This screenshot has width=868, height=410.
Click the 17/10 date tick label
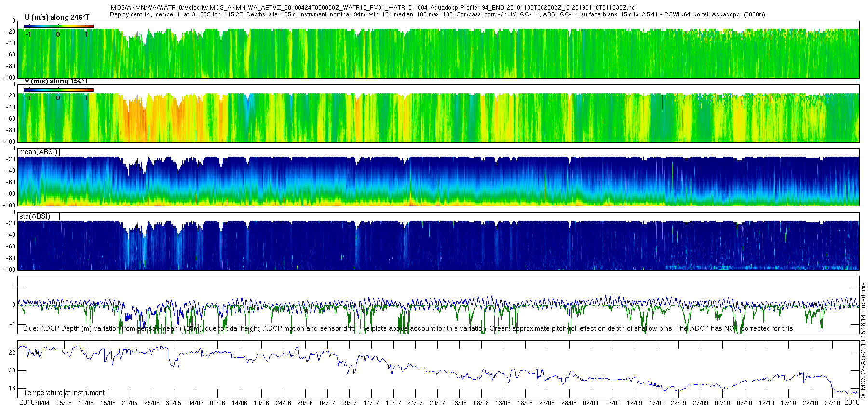coord(788,403)
